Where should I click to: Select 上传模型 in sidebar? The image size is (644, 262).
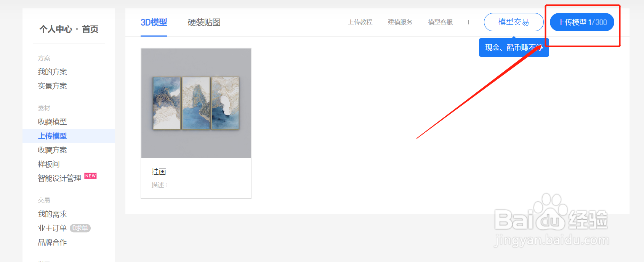click(52, 136)
